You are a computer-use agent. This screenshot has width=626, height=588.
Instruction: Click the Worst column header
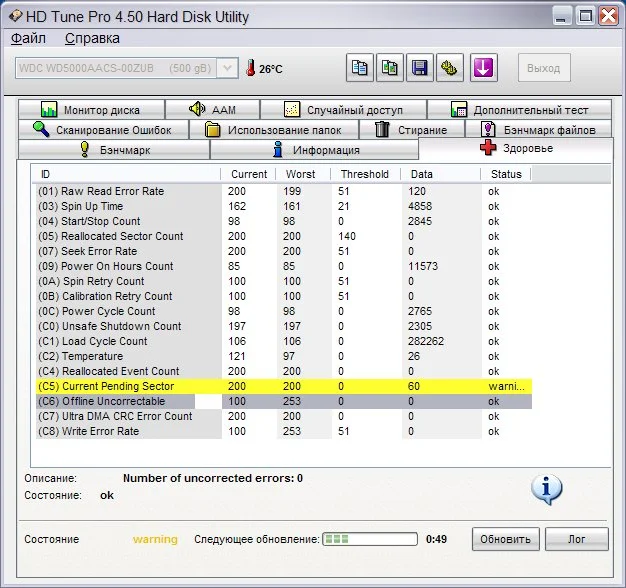click(x=303, y=174)
